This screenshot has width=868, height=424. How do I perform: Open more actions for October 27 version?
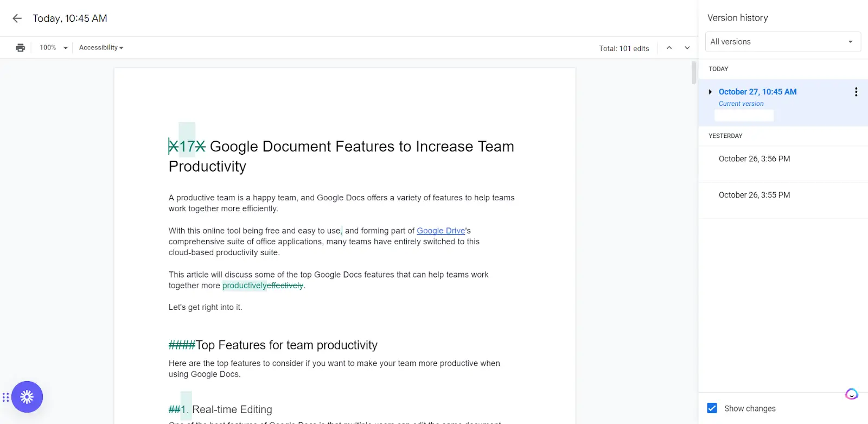[x=856, y=92]
